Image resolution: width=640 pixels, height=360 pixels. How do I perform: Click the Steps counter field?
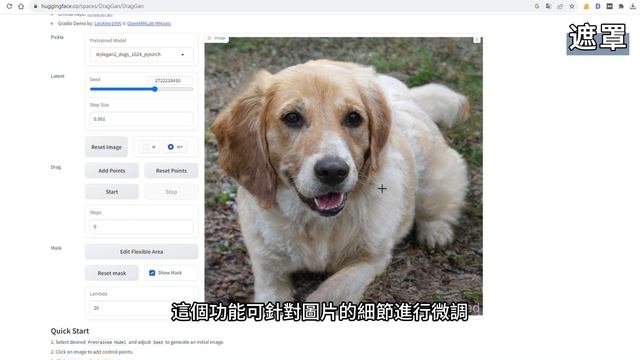(x=141, y=227)
